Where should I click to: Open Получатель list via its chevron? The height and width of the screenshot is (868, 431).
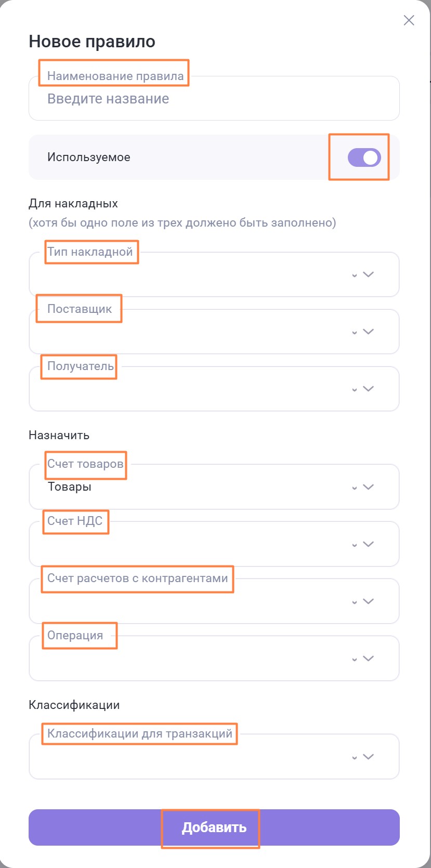368,389
